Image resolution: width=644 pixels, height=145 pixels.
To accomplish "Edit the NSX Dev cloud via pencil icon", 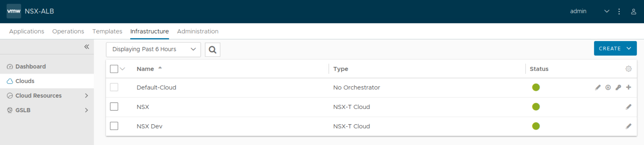I will point(628,126).
